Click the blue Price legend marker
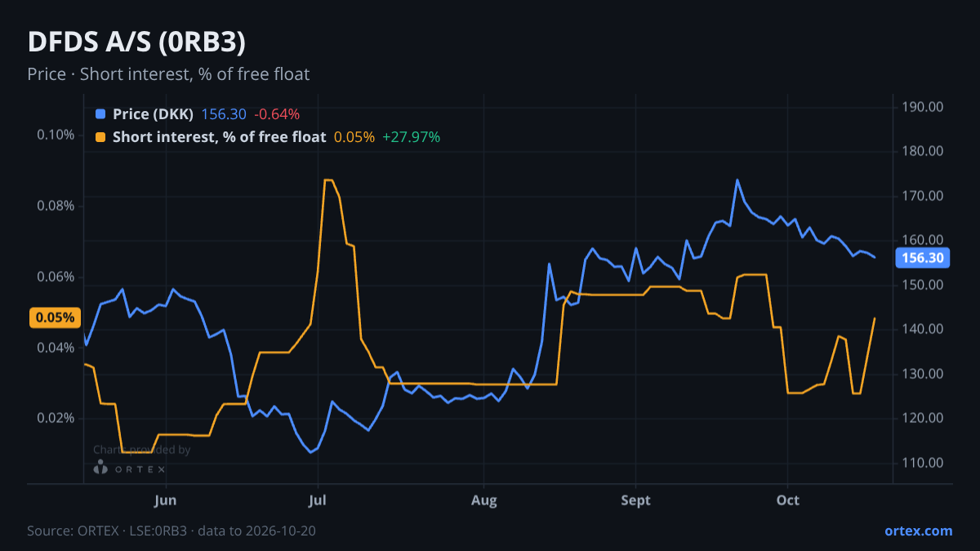The height and width of the screenshot is (551, 980). point(100,114)
